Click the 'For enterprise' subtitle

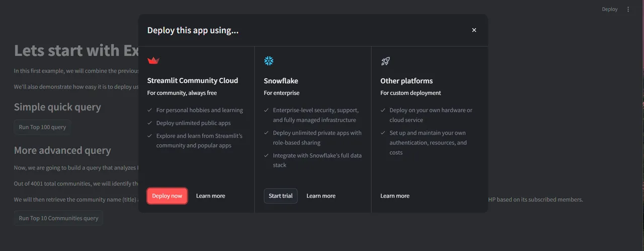[x=282, y=93]
